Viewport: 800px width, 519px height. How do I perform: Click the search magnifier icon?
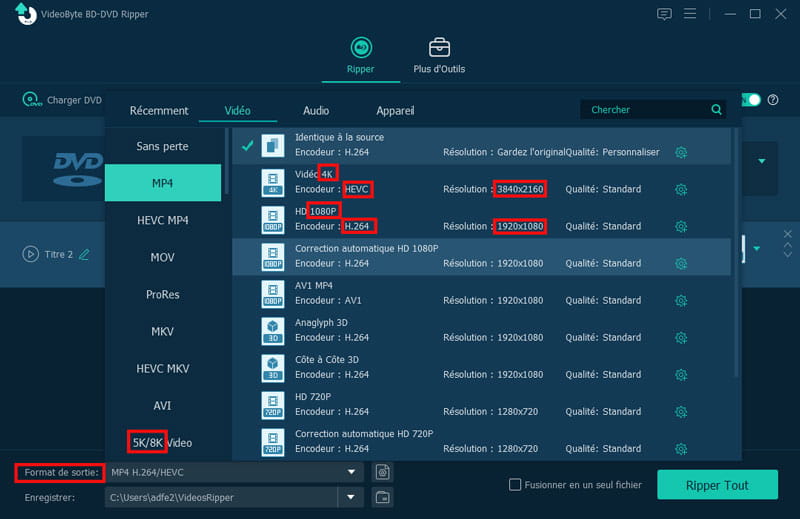coord(716,110)
